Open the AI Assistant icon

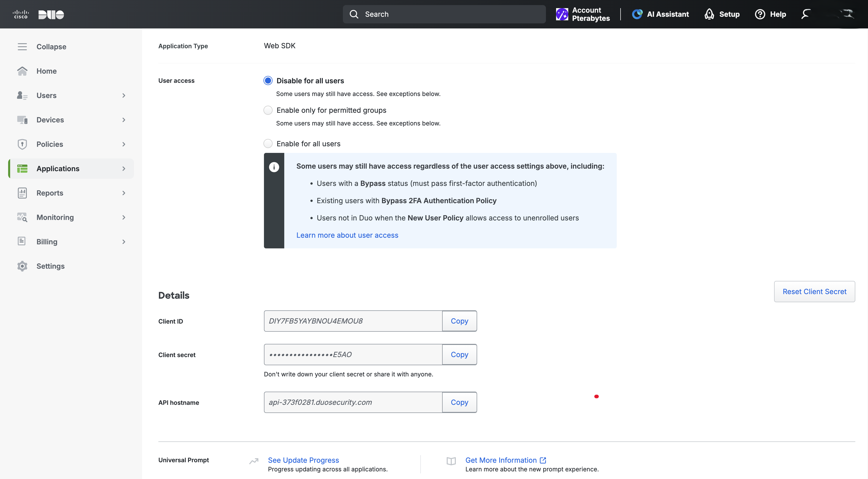[x=637, y=14]
